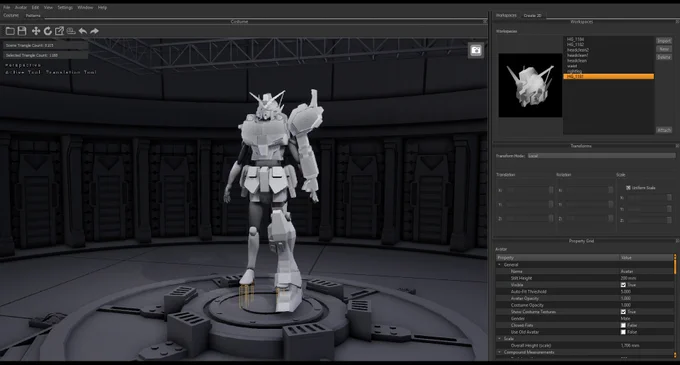Image resolution: width=680 pixels, height=365 pixels.
Task: Close the Property Grid panel
Action: 677,241
